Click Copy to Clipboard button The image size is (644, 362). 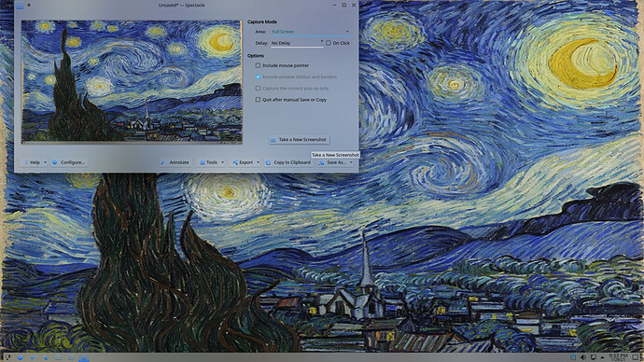pos(287,162)
